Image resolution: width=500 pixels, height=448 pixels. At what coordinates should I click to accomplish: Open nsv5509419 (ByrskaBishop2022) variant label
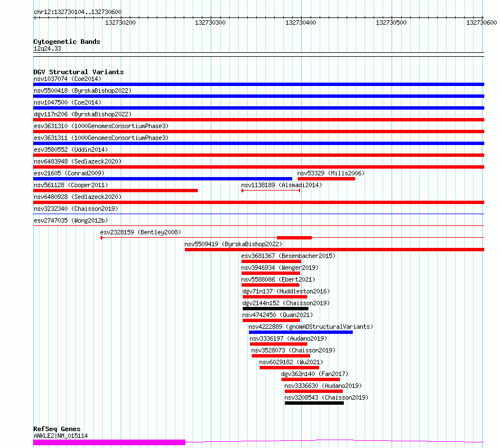tap(233, 244)
